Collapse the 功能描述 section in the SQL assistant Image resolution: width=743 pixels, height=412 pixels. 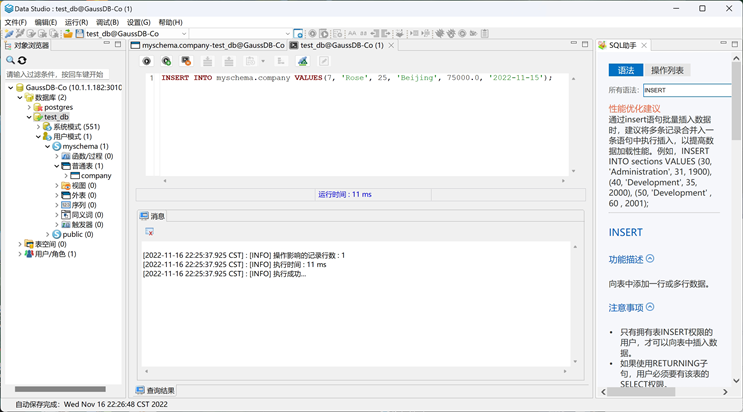tap(650, 259)
